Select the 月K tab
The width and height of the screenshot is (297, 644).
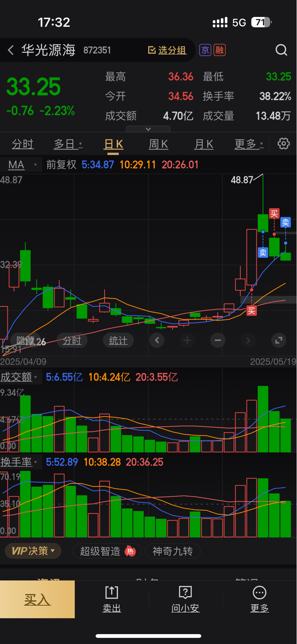(x=204, y=144)
